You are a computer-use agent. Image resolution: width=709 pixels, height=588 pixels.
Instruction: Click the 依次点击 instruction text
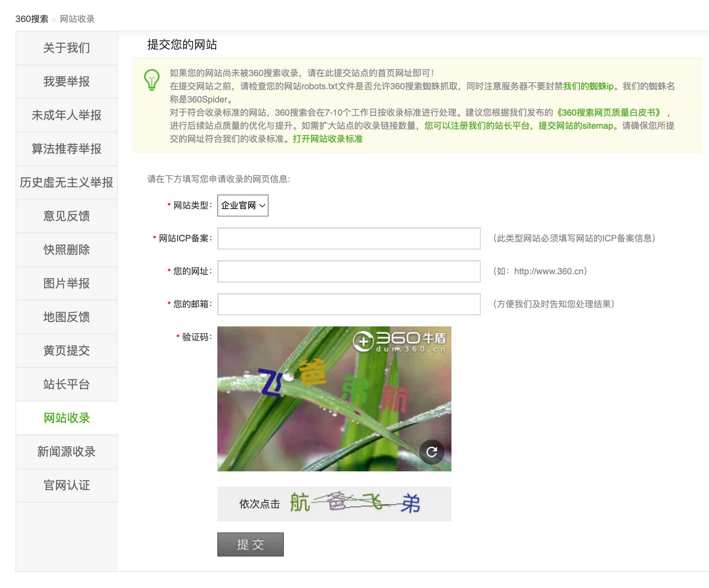[259, 504]
